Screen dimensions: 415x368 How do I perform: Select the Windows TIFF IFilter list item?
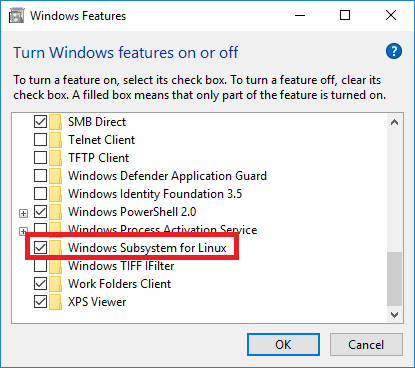121,266
